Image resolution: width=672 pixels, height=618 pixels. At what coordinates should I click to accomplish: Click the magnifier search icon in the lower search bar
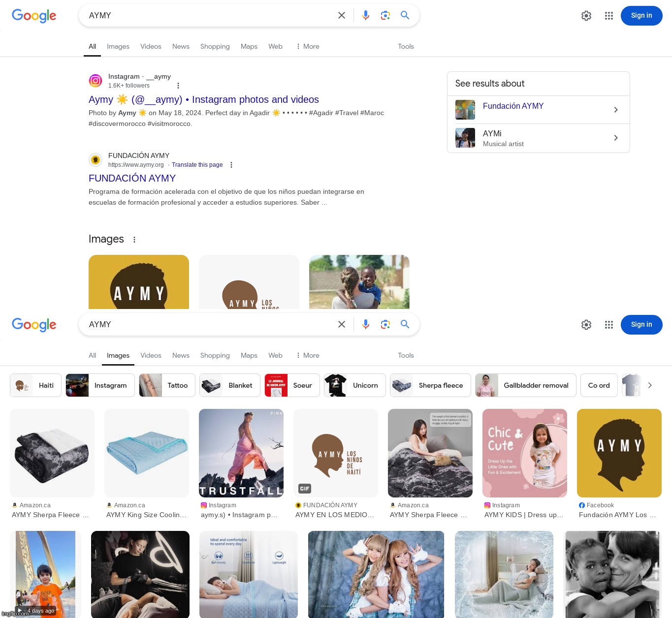[405, 324]
